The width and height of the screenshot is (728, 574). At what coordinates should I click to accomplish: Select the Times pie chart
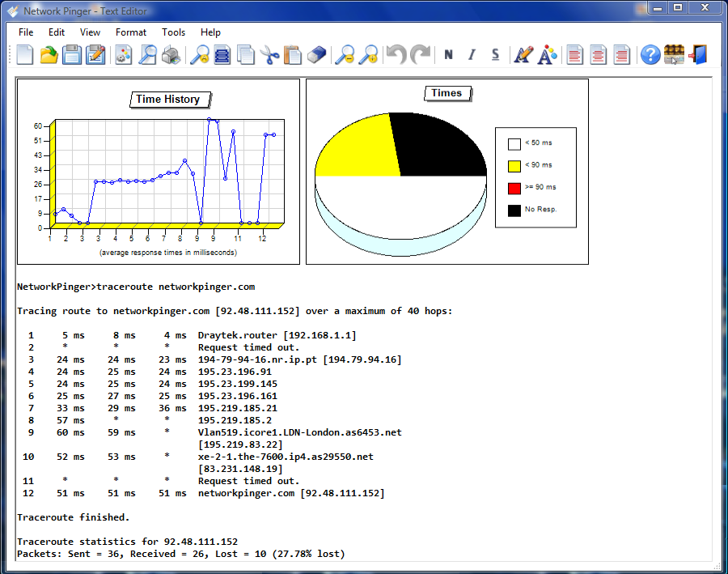click(x=447, y=172)
